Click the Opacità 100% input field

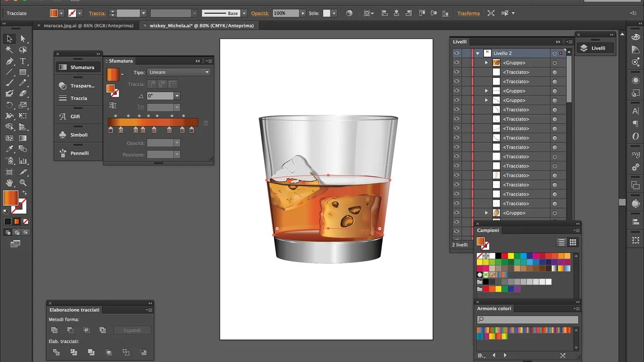point(286,13)
